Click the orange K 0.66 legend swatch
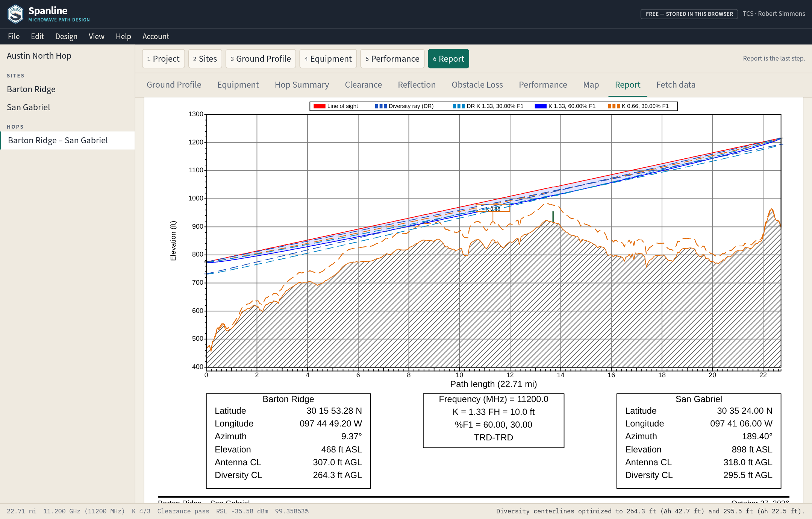 [614, 106]
